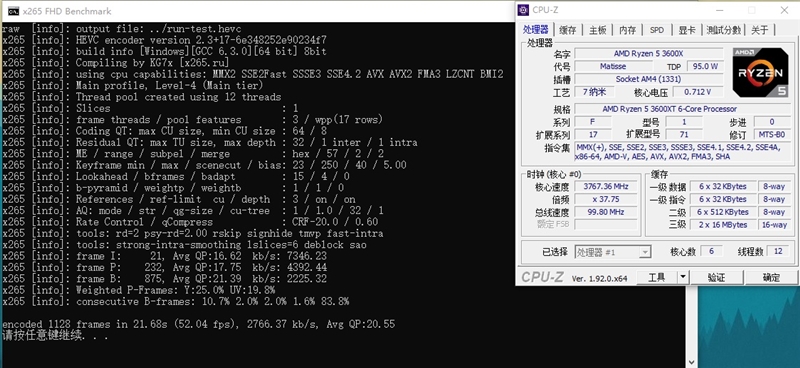Click the x265 FHD Benchmark title bar
The width and height of the screenshot is (800, 368).
[x=258, y=11]
